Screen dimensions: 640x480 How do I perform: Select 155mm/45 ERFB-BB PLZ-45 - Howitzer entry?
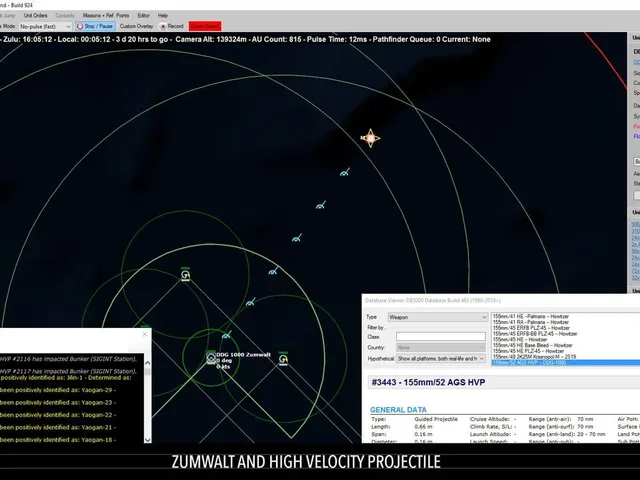point(535,333)
